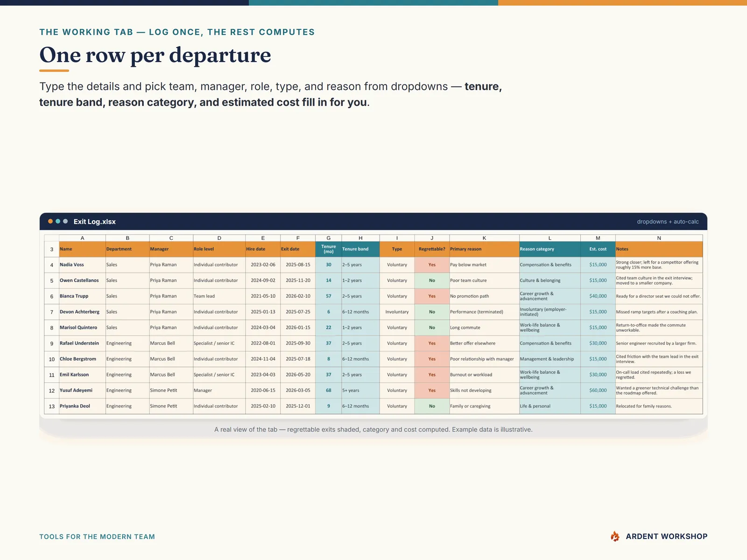Open Primary reason cell Performance (terminated)
The width and height of the screenshot is (747, 560).
(x=484, y=312)
